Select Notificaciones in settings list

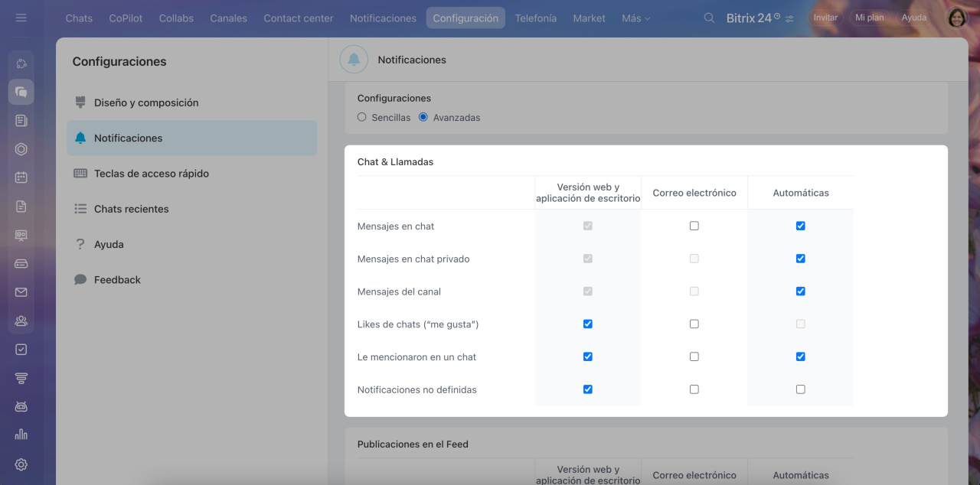[191, 138]
